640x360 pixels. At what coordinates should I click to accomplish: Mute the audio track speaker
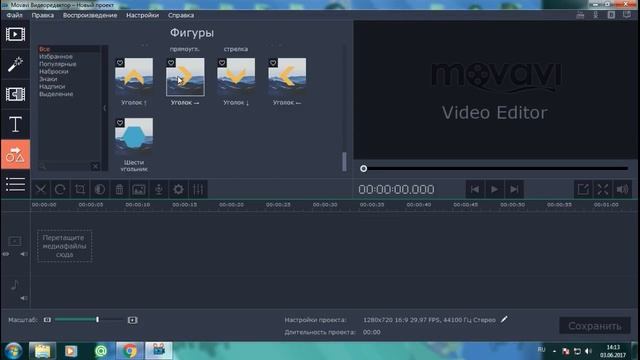tap(24, 298)
